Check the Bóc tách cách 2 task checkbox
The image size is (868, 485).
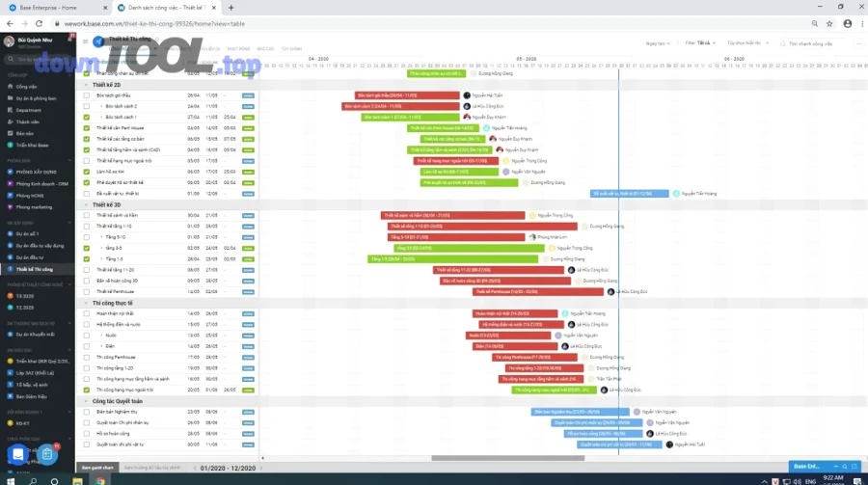pos(87,106)
